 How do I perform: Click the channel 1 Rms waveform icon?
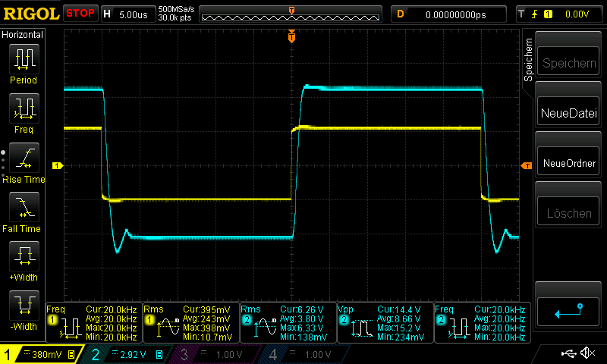pos(168,328)
